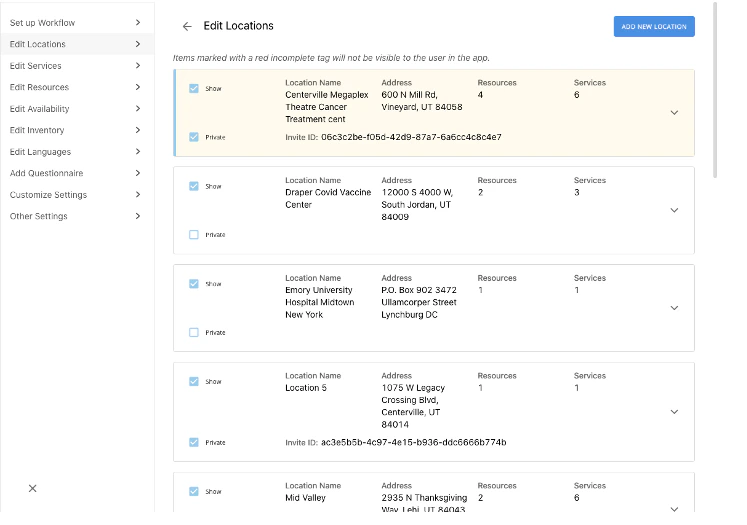Expand the Emory University Hospital Midtown card
747x525 pixels.
click(x=674, y=308)
